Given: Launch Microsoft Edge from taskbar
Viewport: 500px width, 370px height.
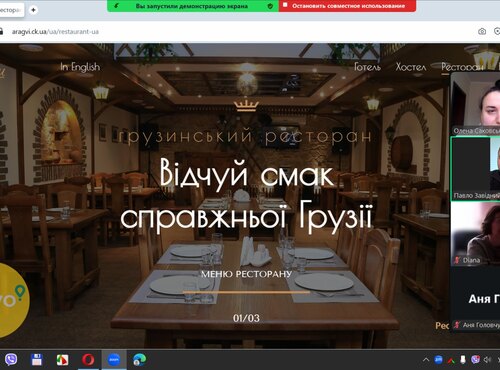Looking at the screenshot, I should pos(139,360).
